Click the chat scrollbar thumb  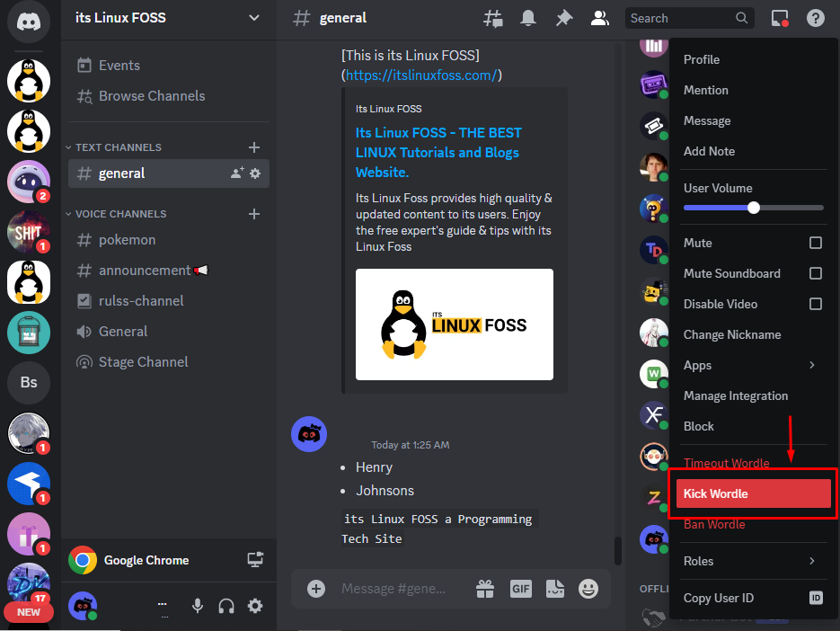[x=618, y=551]
